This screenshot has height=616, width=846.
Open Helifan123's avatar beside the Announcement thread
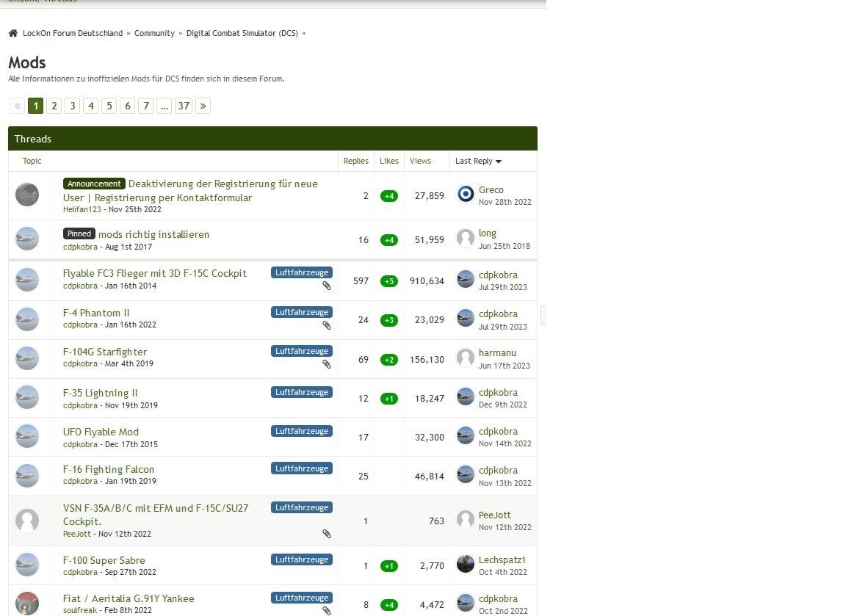27,195
